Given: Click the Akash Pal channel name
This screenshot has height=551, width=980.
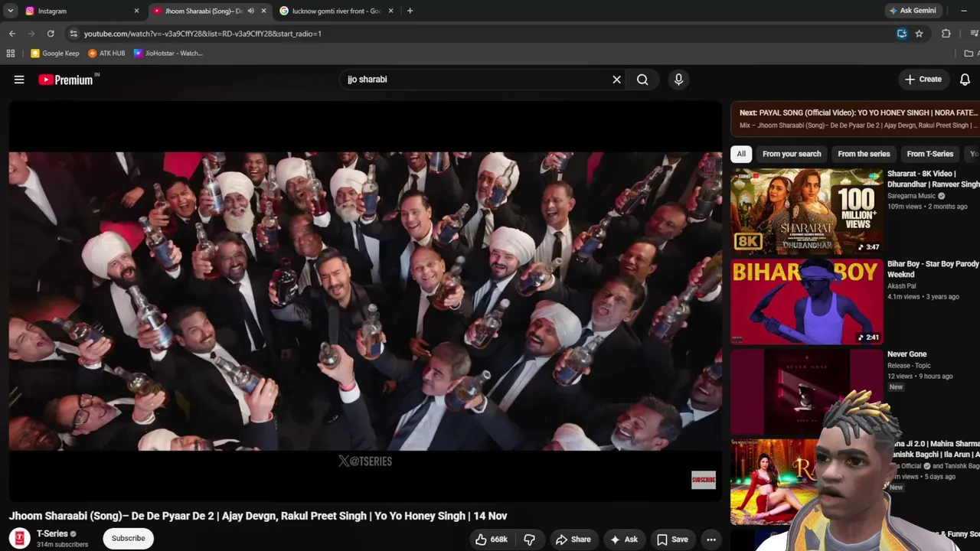Looking at the screenshot, I should pos(902,286).
